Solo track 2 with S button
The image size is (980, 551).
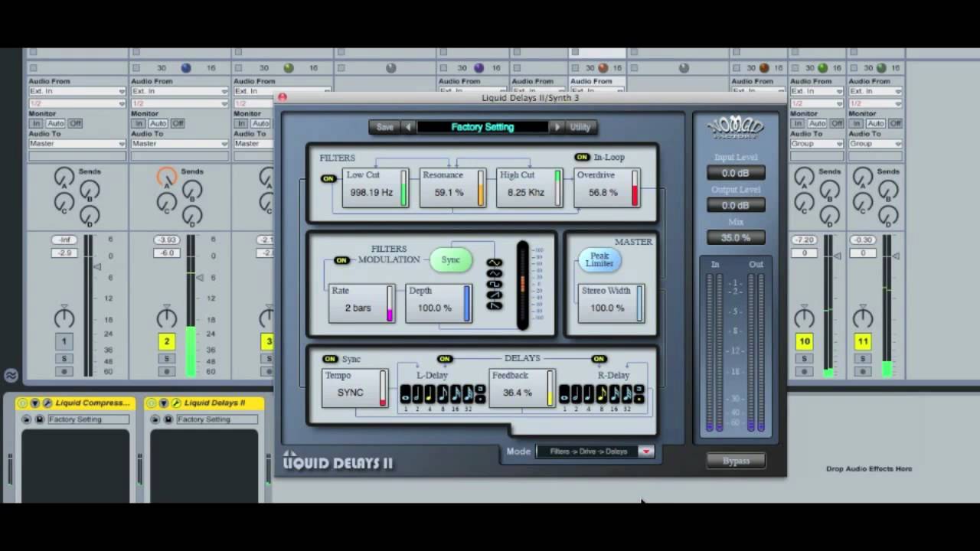[x=166, y=358]
